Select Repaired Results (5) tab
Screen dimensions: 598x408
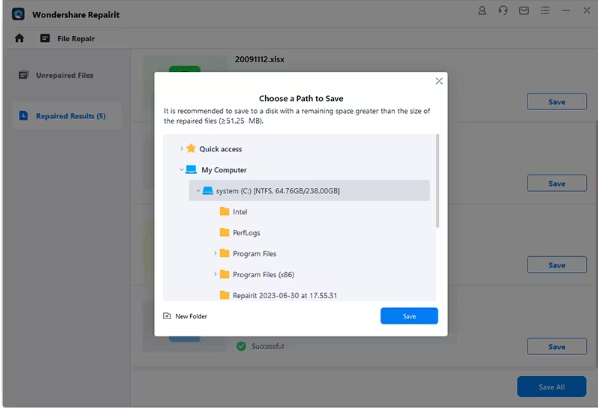click(67, 116)
